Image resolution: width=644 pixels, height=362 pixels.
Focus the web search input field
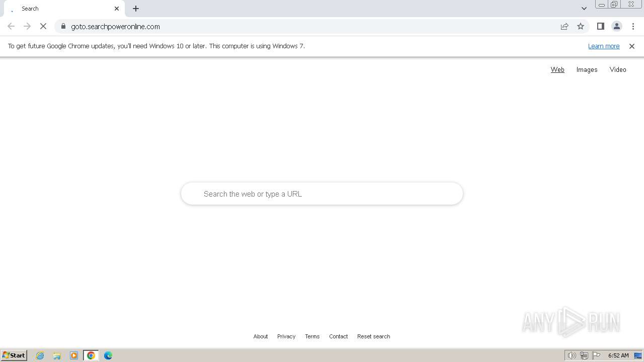pos(322,194)
